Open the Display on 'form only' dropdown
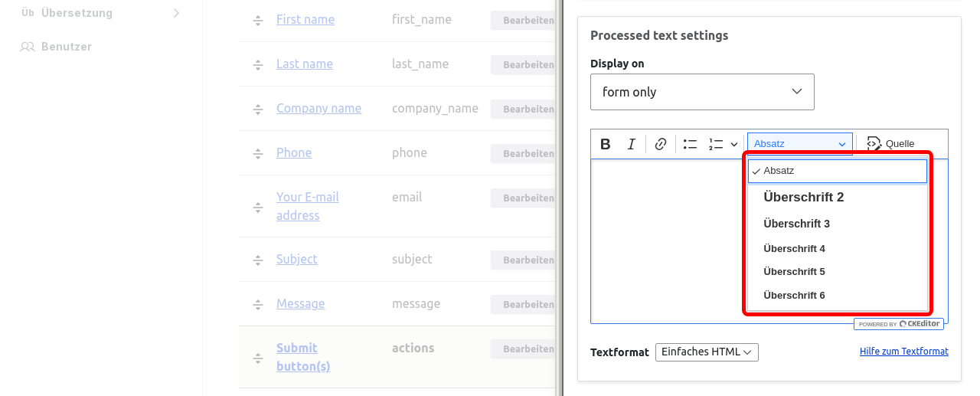 point(702,92)
